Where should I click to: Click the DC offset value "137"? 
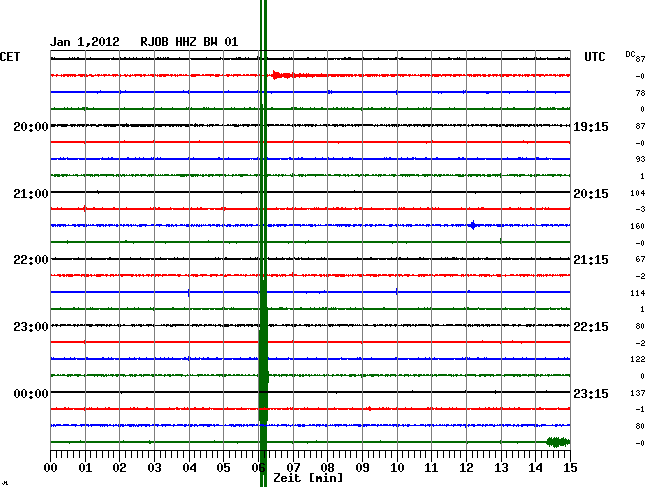click(638, 393)
